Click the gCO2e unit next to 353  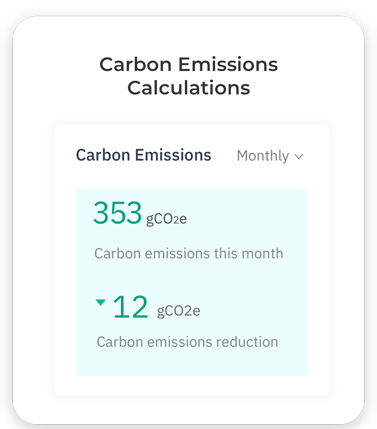166,219
